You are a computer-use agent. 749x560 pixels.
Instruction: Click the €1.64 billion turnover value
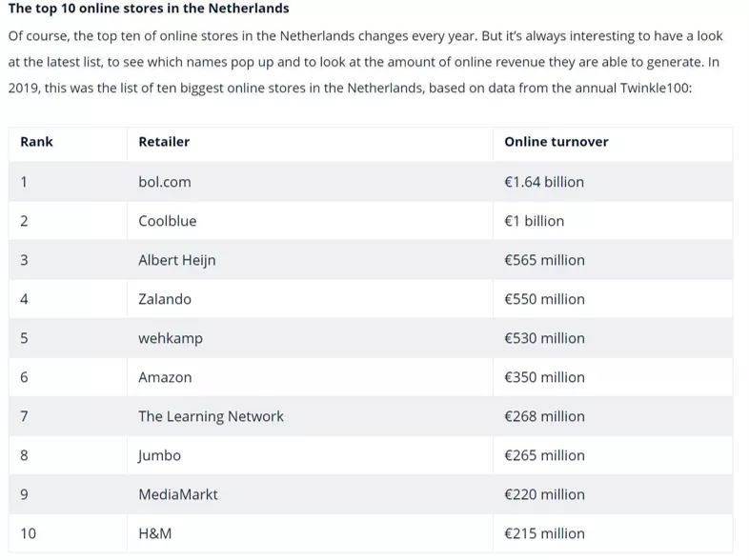[x=544, y=182]
